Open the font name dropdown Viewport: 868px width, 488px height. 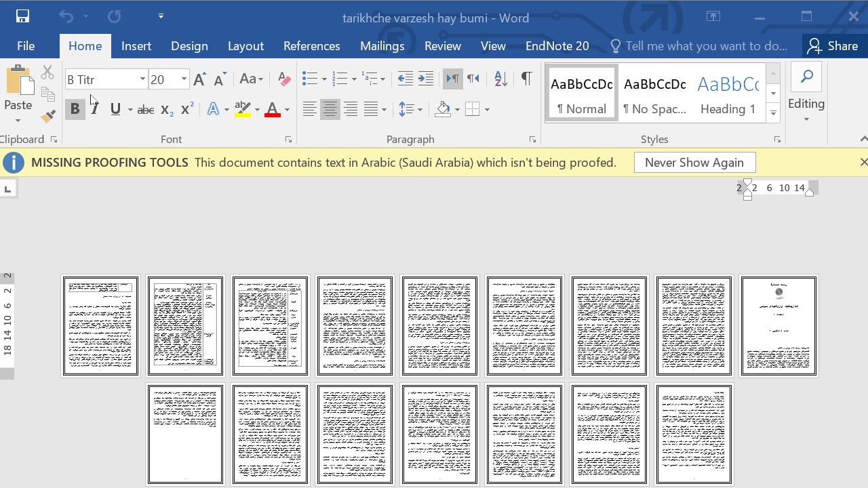(x=142, y=79)
